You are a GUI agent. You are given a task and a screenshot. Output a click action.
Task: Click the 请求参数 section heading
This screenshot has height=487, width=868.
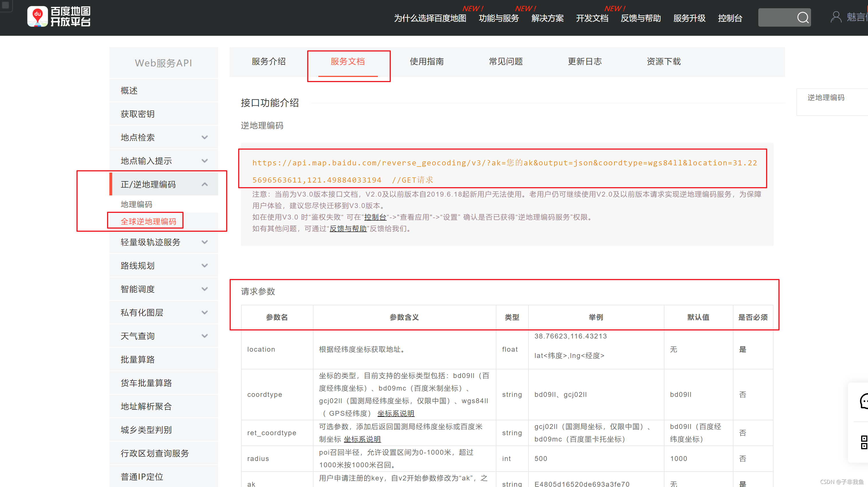pos(258,291)
